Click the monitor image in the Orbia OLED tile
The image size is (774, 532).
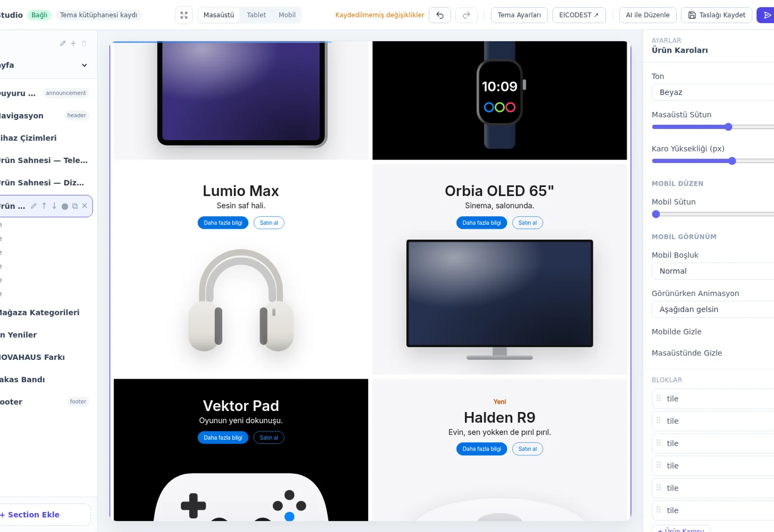(500, 300)
